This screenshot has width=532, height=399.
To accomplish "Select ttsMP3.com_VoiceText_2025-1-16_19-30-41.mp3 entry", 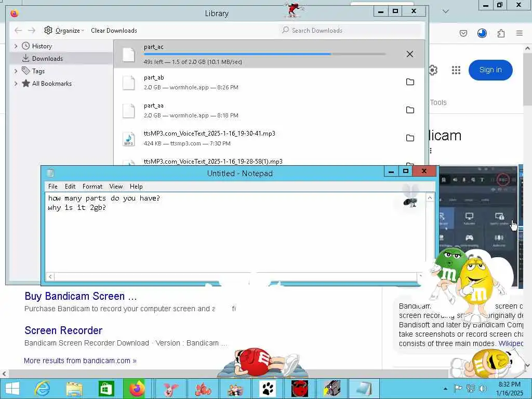I will coord(269,138).
